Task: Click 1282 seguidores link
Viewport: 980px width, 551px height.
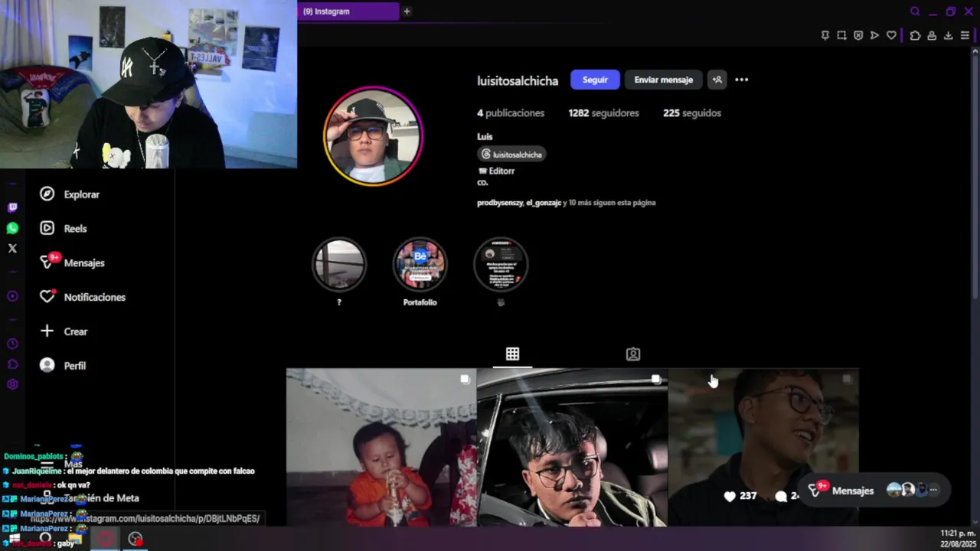Action: click(603, 112)
